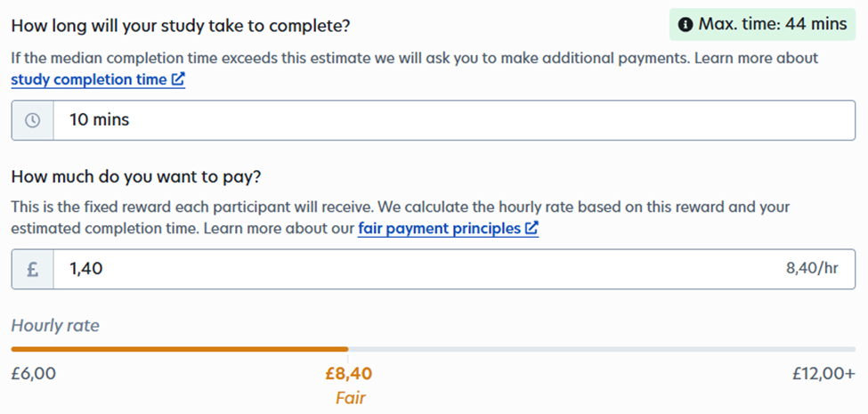
Task: Click the 8,40/hr rate indicator
Action: point(812,269)
